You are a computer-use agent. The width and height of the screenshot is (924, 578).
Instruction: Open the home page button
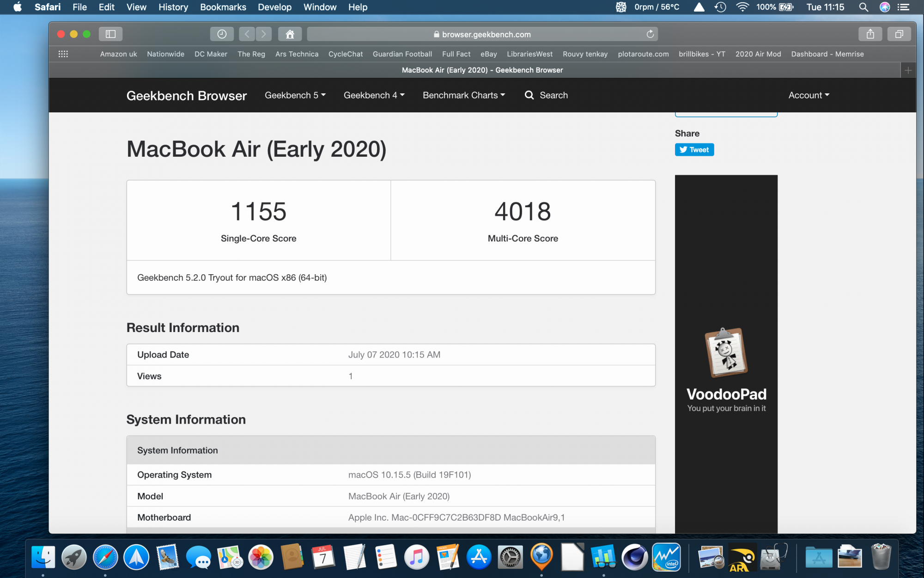pos(290,34)
